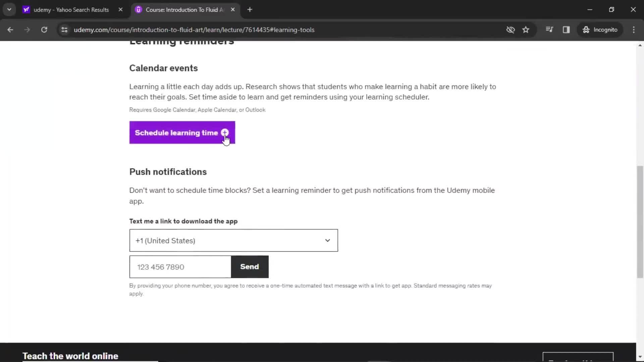Screen dimensions: 644x362
Task: Click scrollbar up arrow
Action: (640, 45)
